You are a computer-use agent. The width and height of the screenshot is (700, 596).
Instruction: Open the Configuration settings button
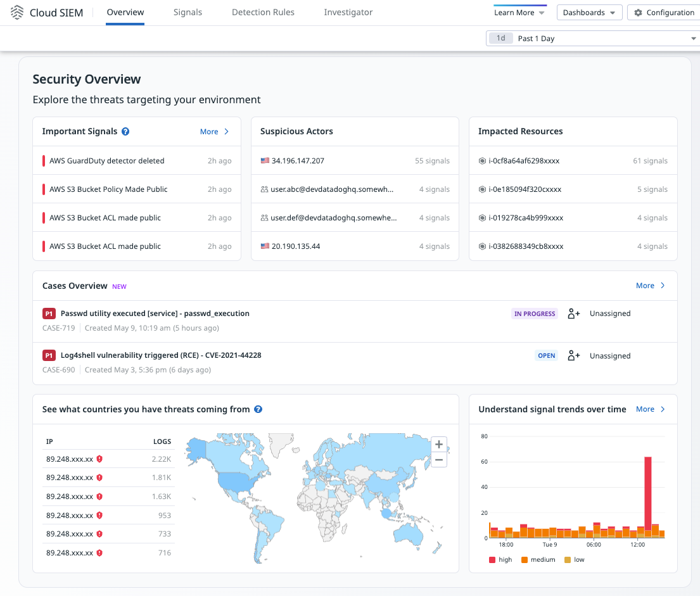coord(663,13)
